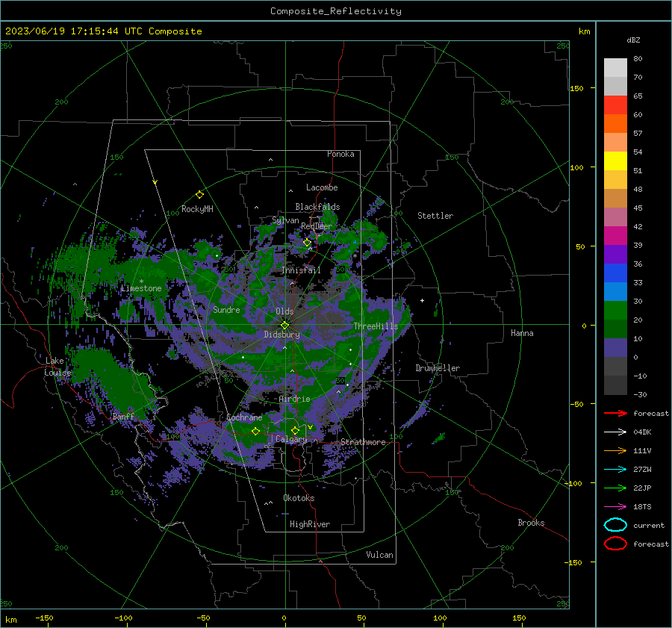
Task: Click the cyan current ellipse icon
Action: click(x=615, y=525)
